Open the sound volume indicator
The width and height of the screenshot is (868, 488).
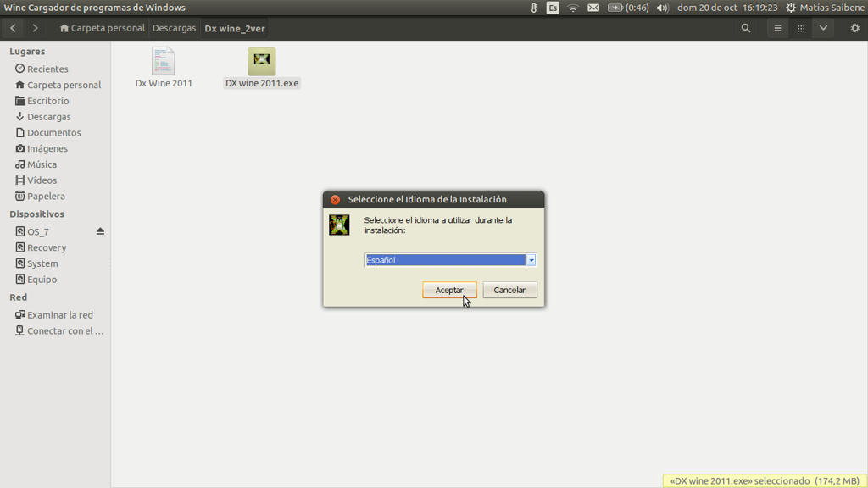pyautogui.click(x=662, y=8)
